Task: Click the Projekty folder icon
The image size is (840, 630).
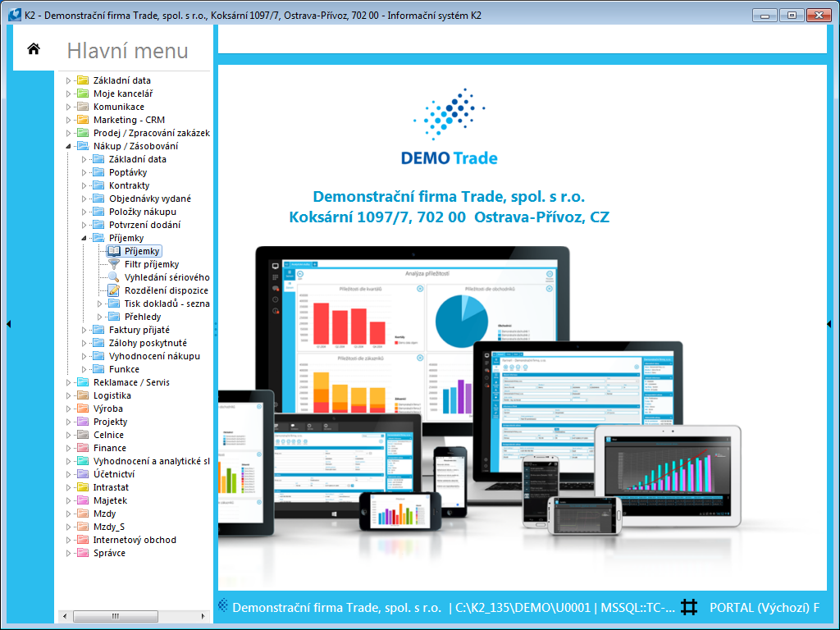Action: tap(83, 422)
